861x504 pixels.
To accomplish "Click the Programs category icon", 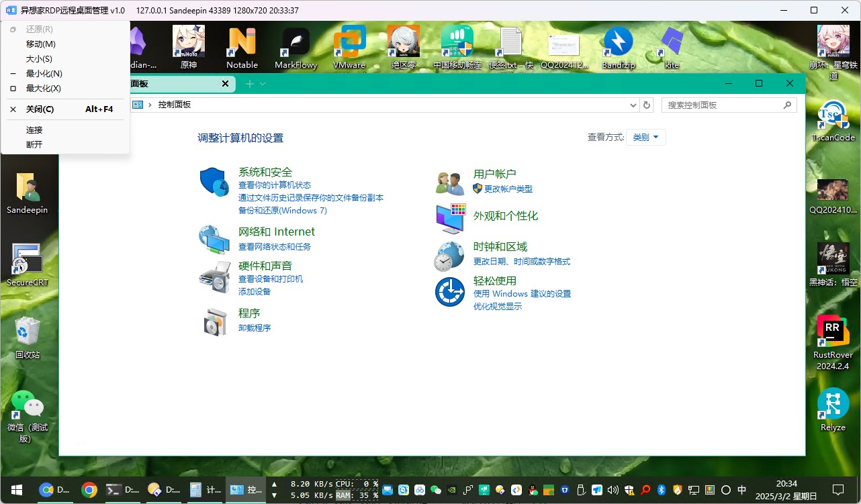I will point(214,322).
